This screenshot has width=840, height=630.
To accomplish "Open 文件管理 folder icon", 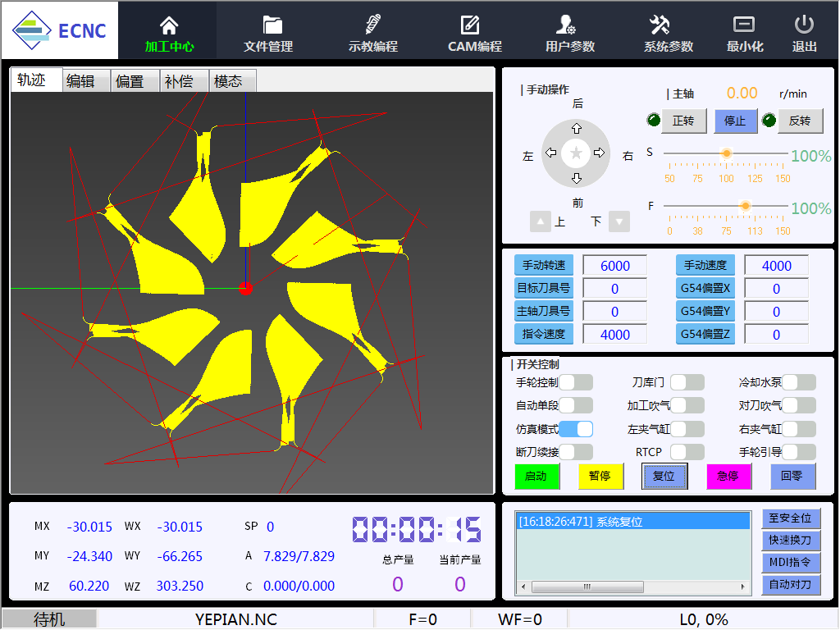I will pyautogui.click(x=272, y=25).
